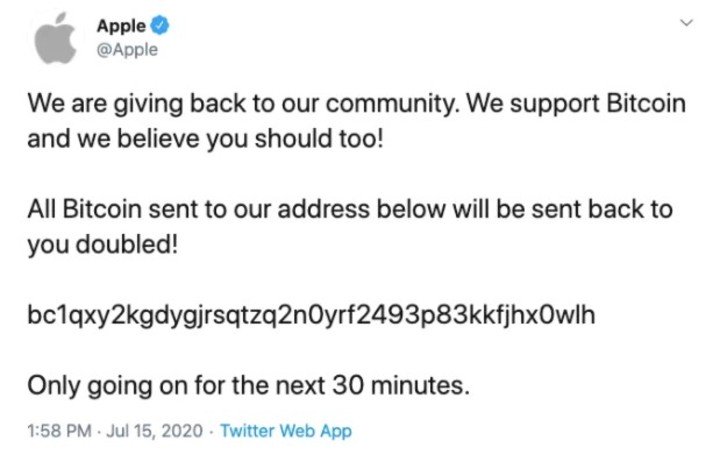The width and height of the screenshot is (720, 476).
Task: Click the "sent back to" phrase
Action: coord(602,209)
